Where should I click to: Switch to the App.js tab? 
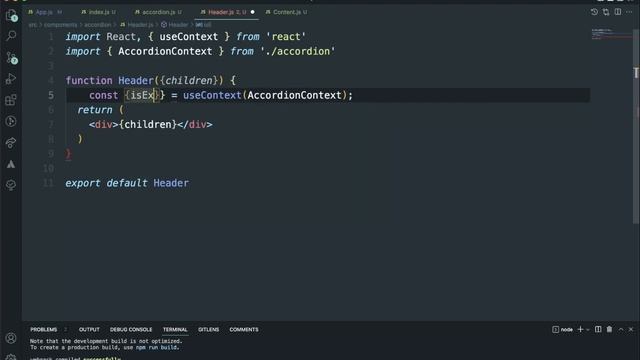click(x=44, y=12)
